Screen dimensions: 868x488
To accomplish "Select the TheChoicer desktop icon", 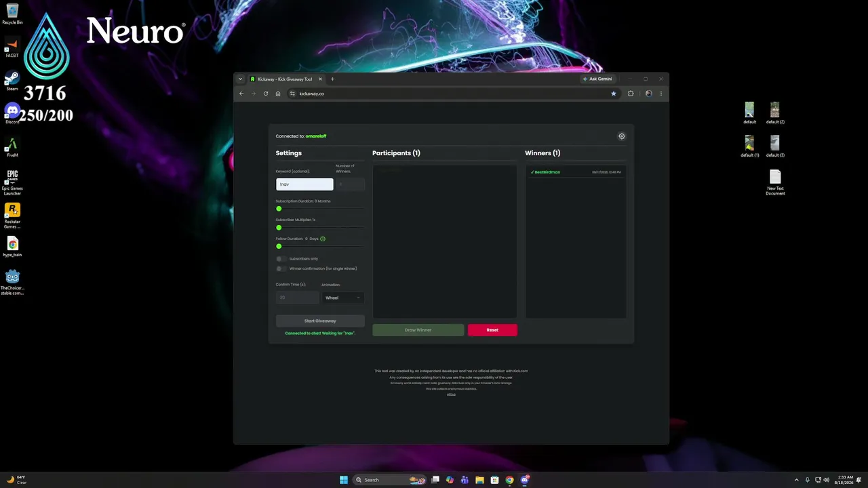I will pos(12,282).
